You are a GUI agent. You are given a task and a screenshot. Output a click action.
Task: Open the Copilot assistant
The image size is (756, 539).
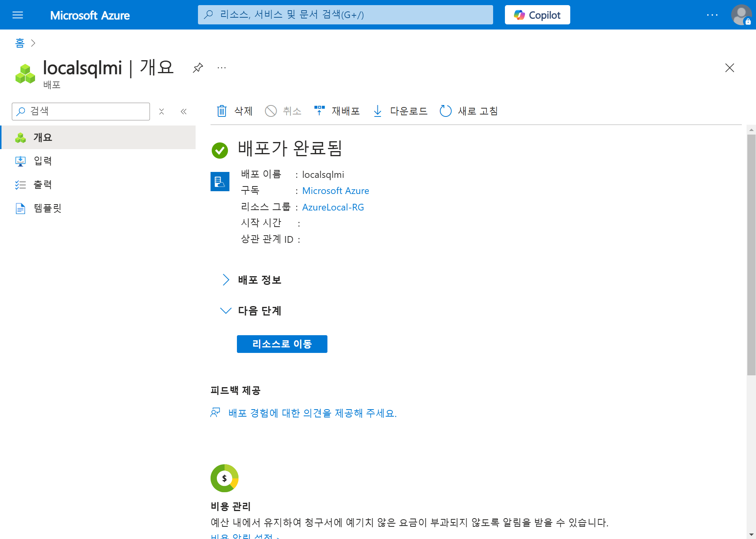tap(537, 15)
